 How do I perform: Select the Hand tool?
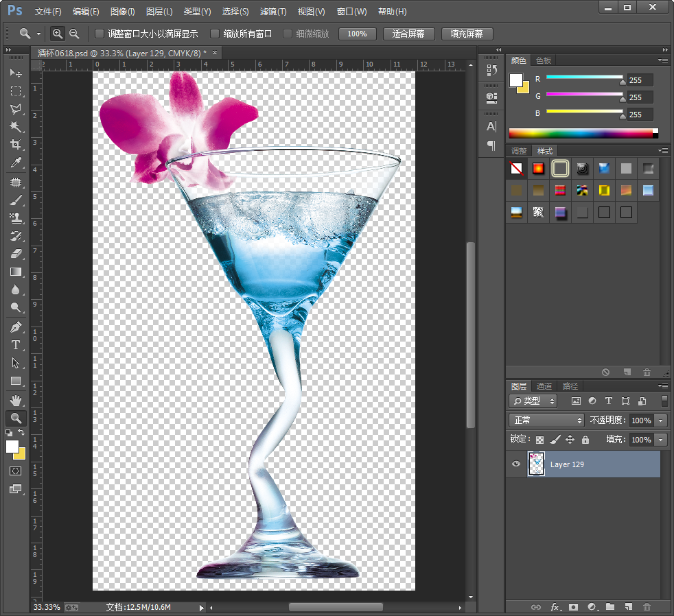(x=15, y=400)
